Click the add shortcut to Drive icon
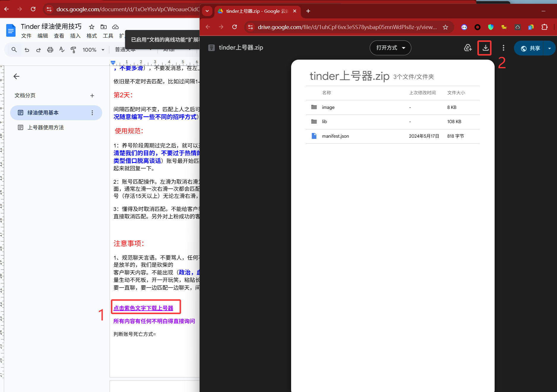The height and width of the screenshot is (392, 557). (x=468, y=48)
